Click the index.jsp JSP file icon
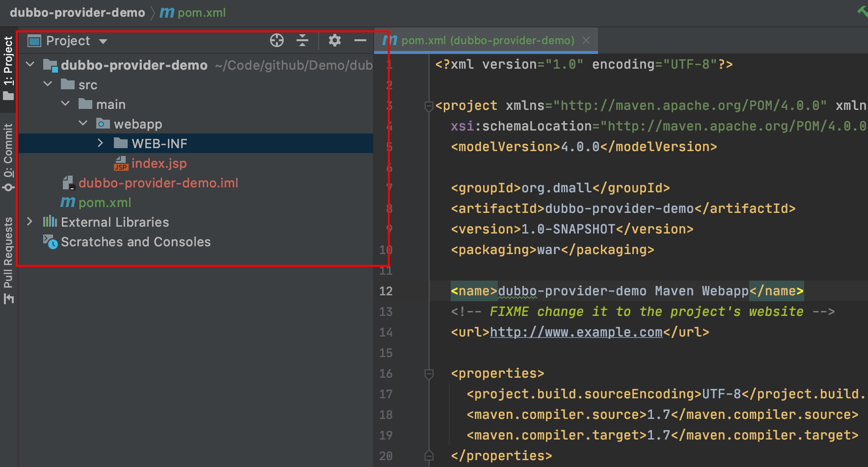Image resolution: width=868 pixels, height=467 pixels. click(x=121, y=163)
